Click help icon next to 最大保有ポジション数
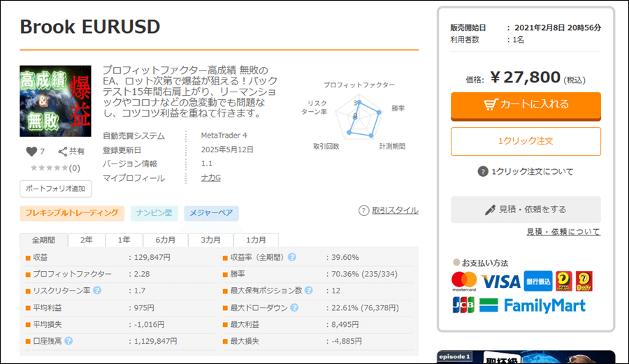The height and width of the screenshot is (364, 629). point(308,291)
